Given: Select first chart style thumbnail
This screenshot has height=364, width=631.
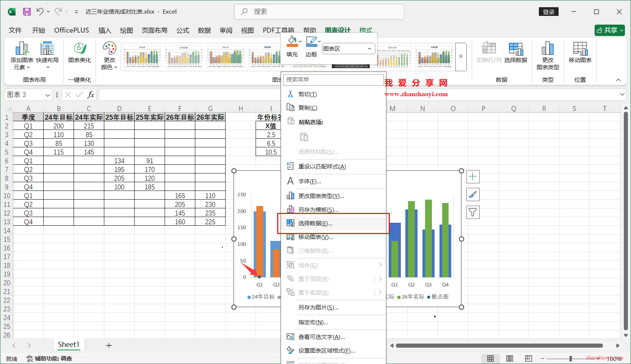Looking at the screenshot, I should click(142, 57).
